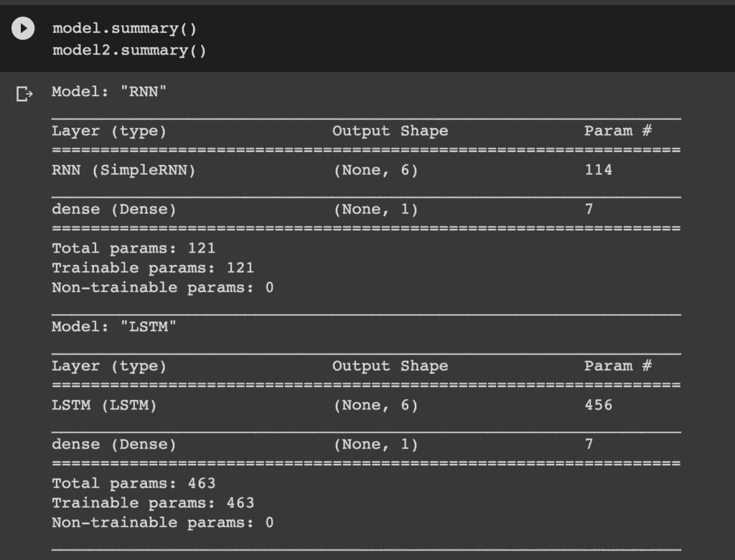Click the first Output Shape column header
The image size is (735, 560).
point(390,131)
